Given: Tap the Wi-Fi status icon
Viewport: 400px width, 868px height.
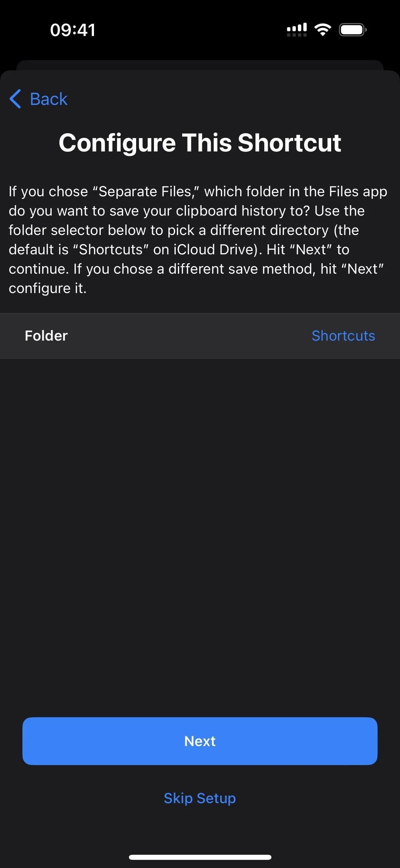Looking at the screenshot, I should [x=323, y=30].
